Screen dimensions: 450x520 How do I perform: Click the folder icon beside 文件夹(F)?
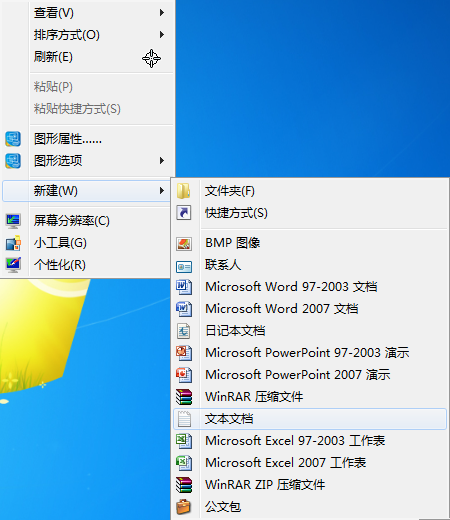[184, 191]
